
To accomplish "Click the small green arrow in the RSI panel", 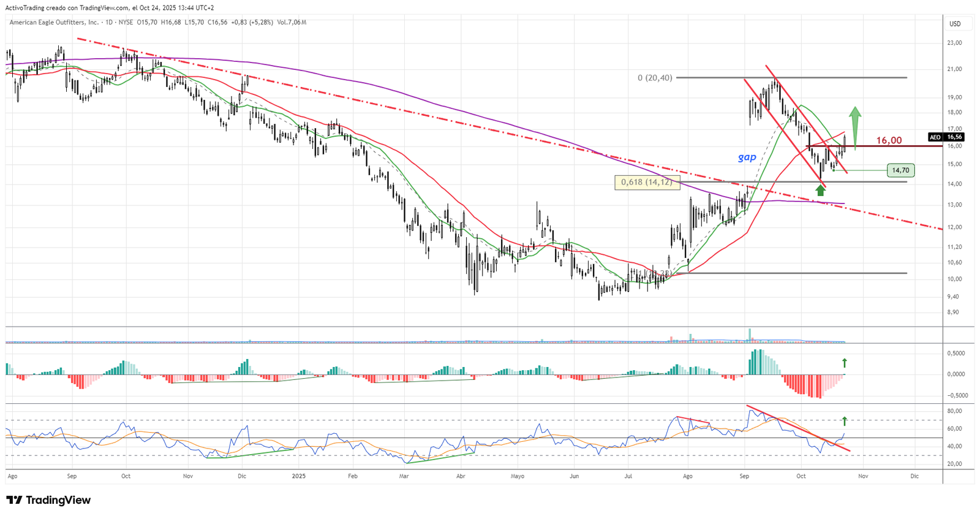I will click(844, 421).
